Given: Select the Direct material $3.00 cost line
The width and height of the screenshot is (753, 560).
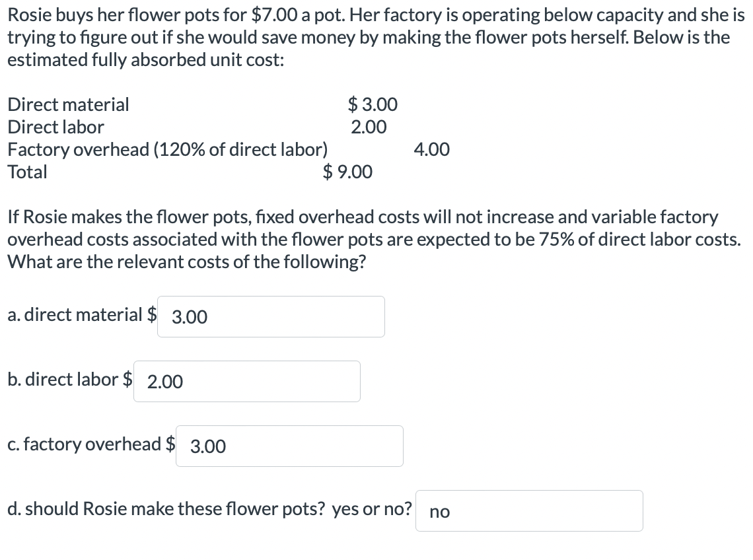Looking at the screenshot, I should (x=198, y=104).
